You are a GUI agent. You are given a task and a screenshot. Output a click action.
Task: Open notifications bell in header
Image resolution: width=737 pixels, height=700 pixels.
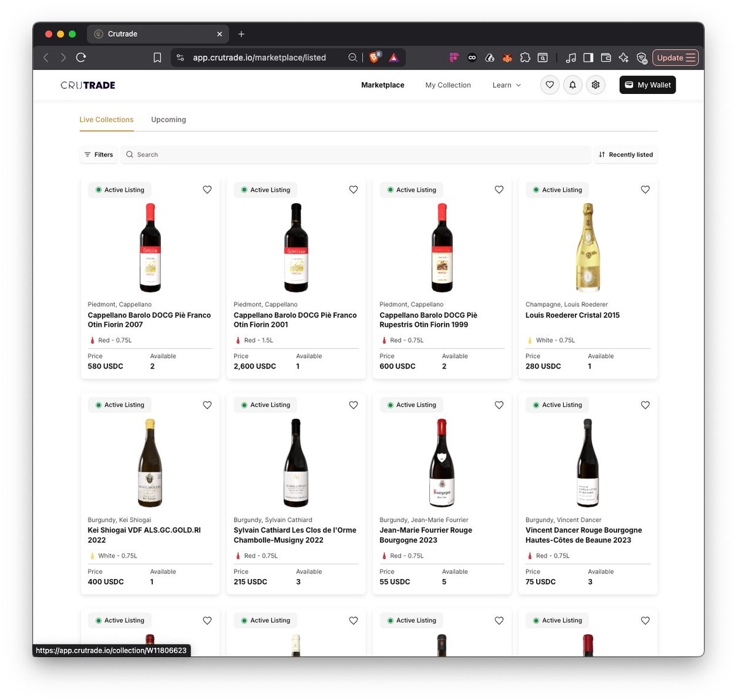[572, 85]
